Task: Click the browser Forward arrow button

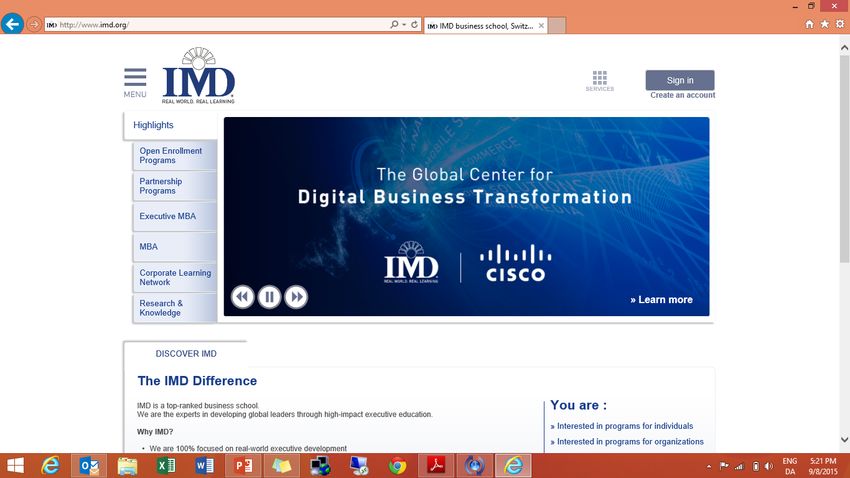Action: point(34,24)
